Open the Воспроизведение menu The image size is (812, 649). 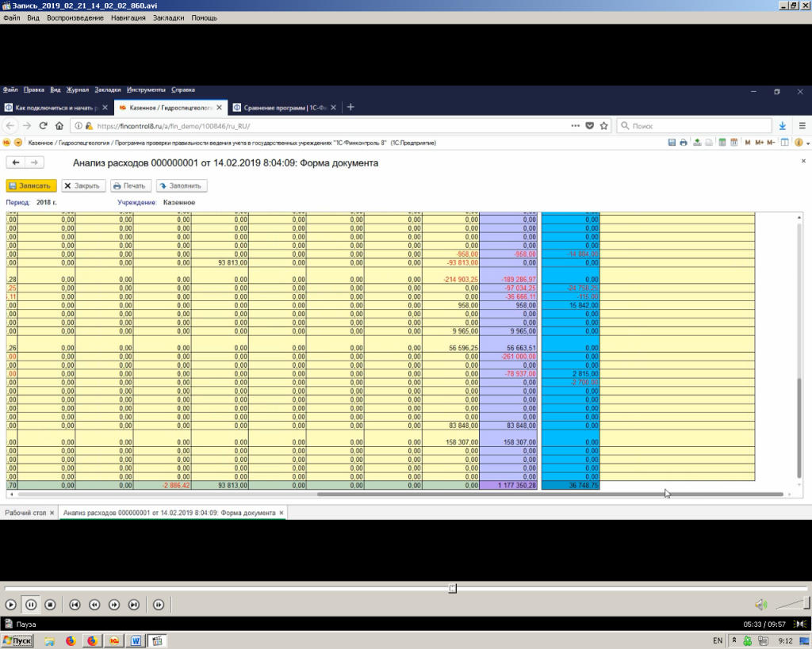75,17
